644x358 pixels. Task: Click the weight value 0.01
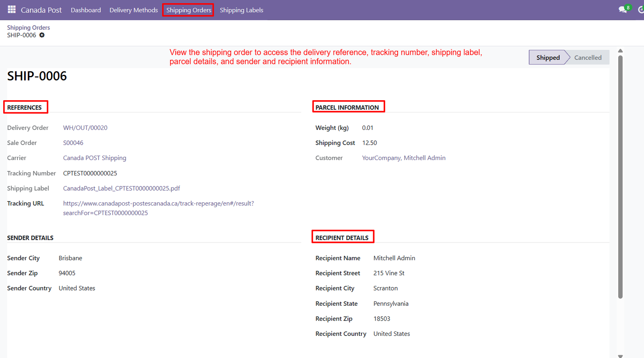pos(367,128)
